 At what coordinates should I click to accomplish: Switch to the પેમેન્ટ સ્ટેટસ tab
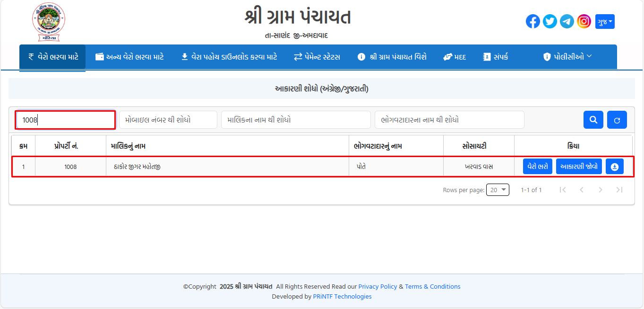tap(317, 56)
